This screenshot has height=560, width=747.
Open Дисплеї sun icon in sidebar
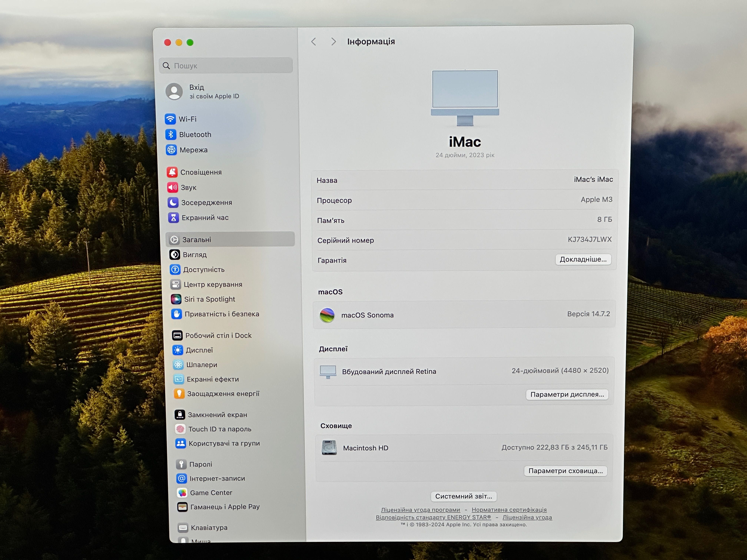[x=178, y=350]
